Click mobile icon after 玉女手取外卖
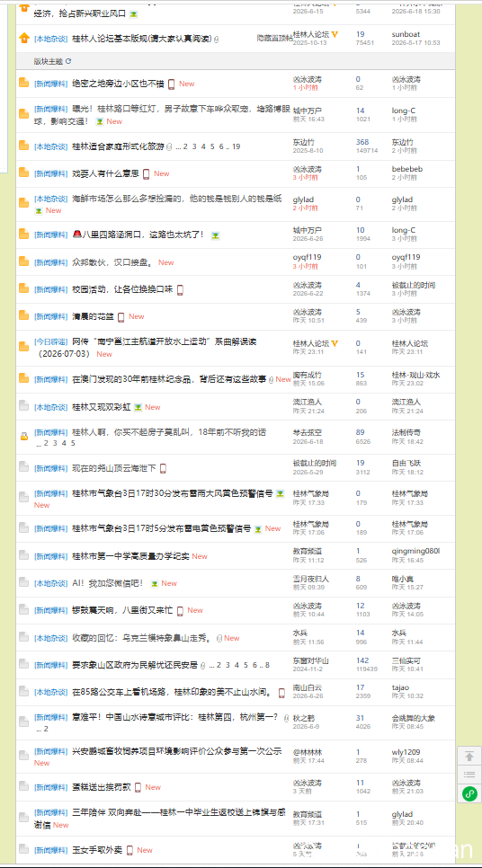Screen dimensions: 482x868 [129, 850]
